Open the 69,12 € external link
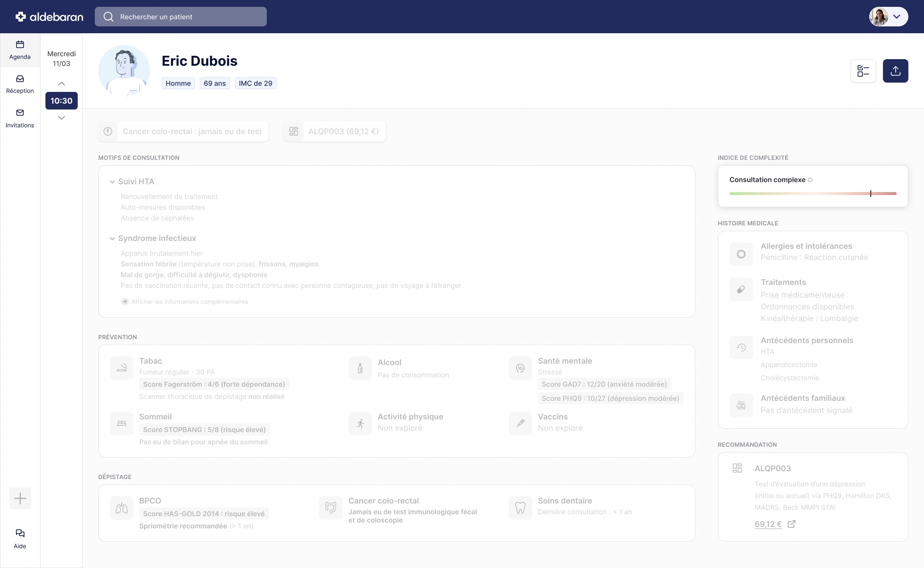This screenshot has height=568, width=924. [x=775, y=524]
